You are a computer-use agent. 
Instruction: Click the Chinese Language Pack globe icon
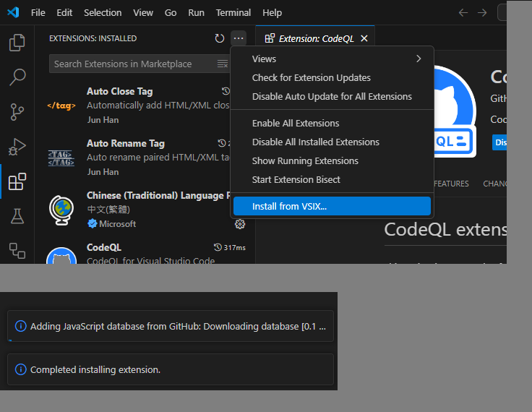point(61,210)
